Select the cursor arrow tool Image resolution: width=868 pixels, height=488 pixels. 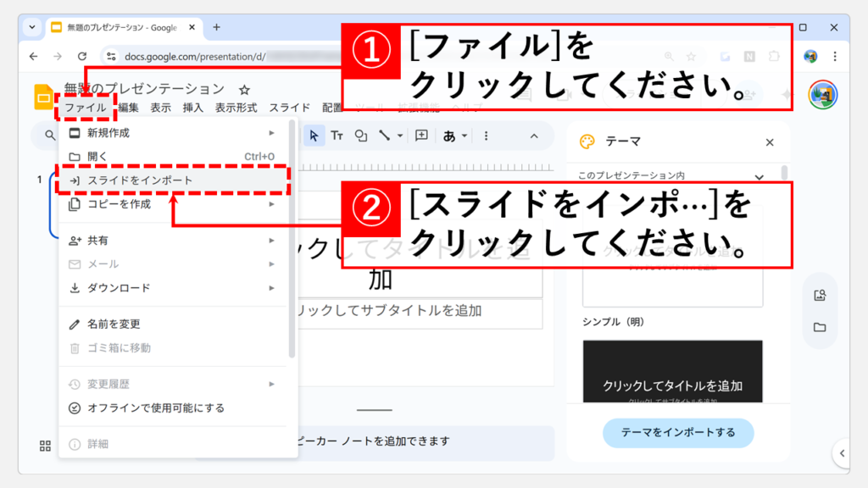[x=314, y=136]
